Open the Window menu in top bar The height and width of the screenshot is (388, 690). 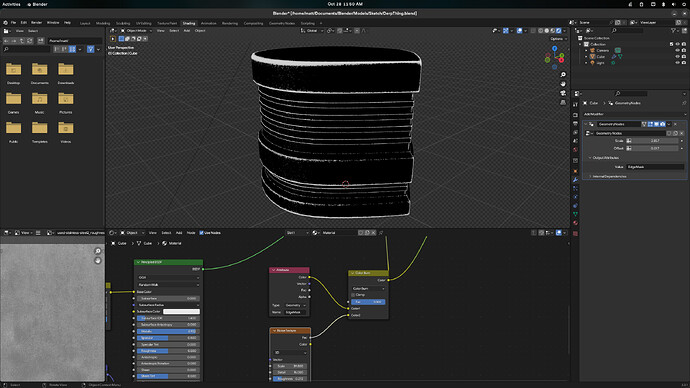point(53,22)
